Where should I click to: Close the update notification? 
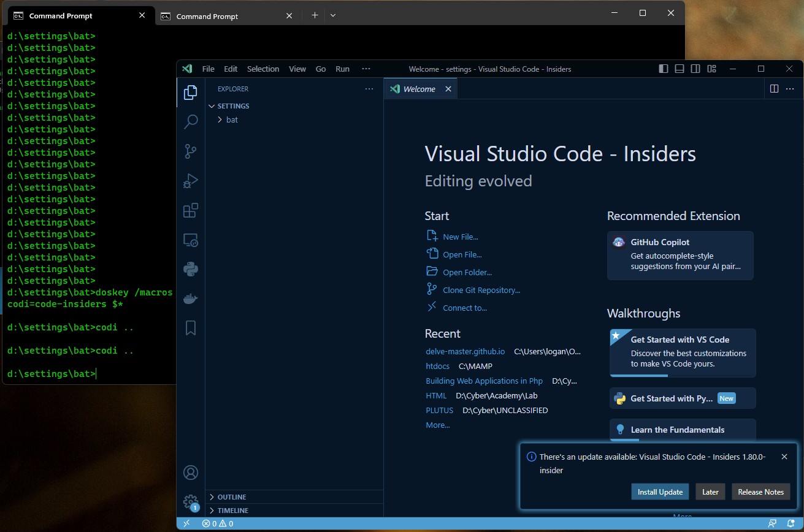[x=784, y=457]
